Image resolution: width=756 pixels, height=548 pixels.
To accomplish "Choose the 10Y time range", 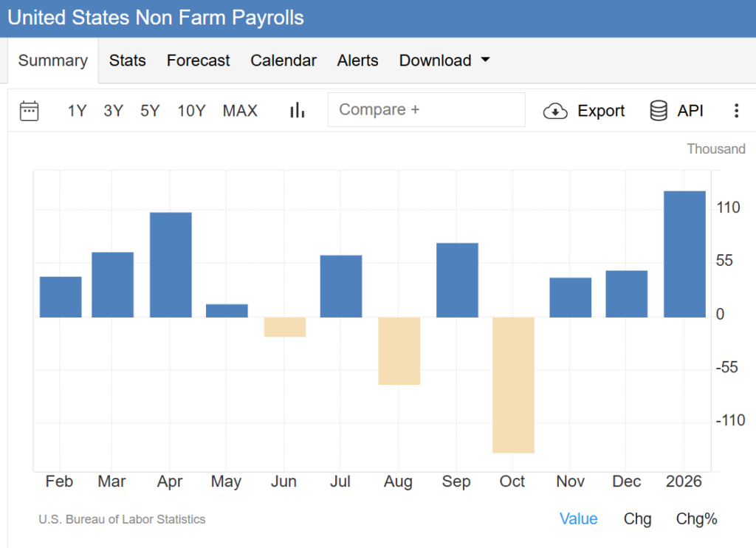I will tap(191, 111).
